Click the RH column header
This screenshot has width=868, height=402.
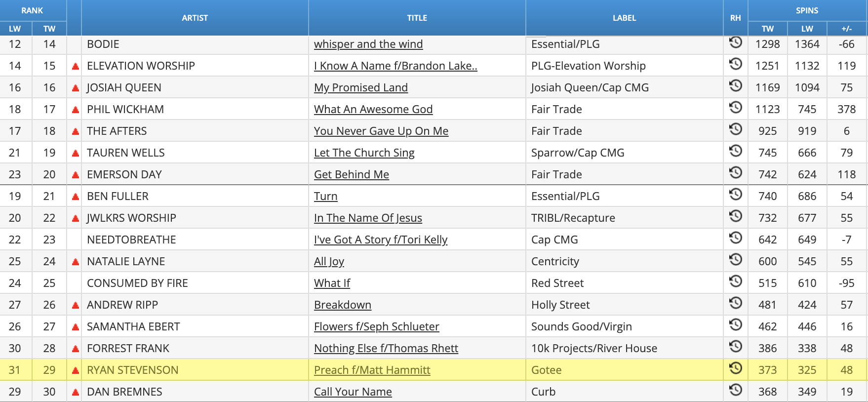pyautogui.click(x=736, y=18)
